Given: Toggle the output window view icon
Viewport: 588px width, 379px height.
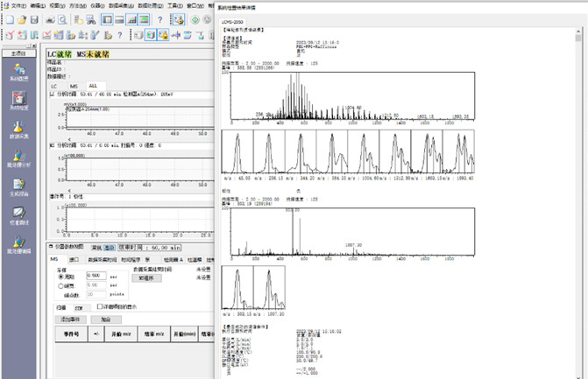Looking at the screenshot, I should [120, 19].
